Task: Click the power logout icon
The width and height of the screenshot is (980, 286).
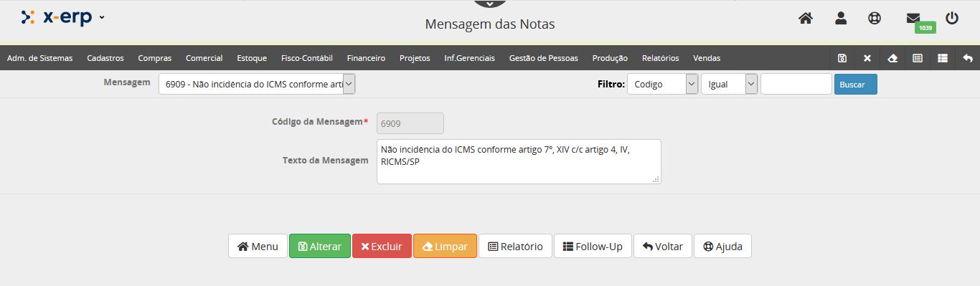Action: click(x=952, y=19)
